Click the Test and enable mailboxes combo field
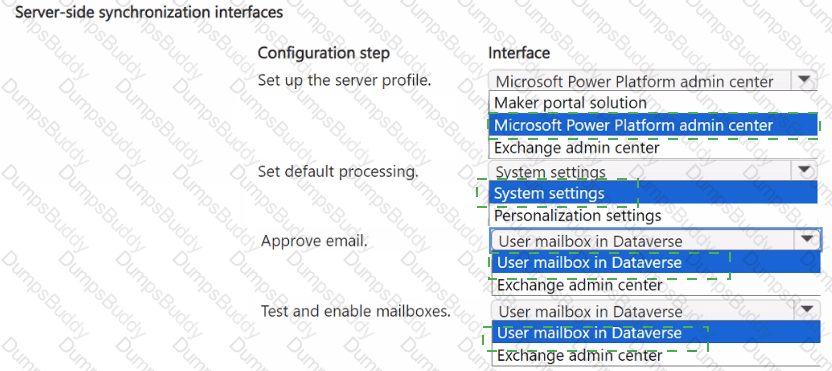Screen dimensions: 832x371 656,309
